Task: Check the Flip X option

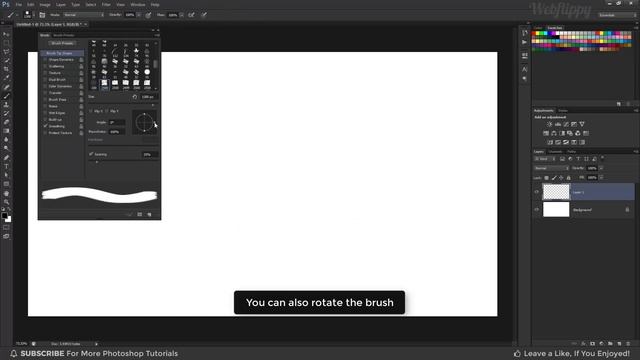Action: [91, 111]
